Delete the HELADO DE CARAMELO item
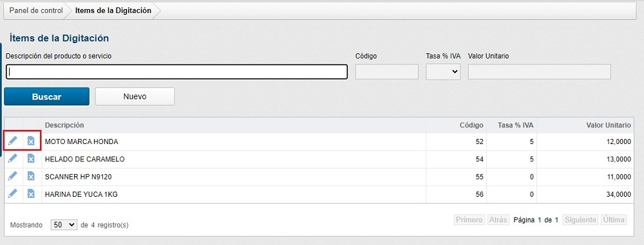Screen dimensions: 644x245 coord(31,159)
